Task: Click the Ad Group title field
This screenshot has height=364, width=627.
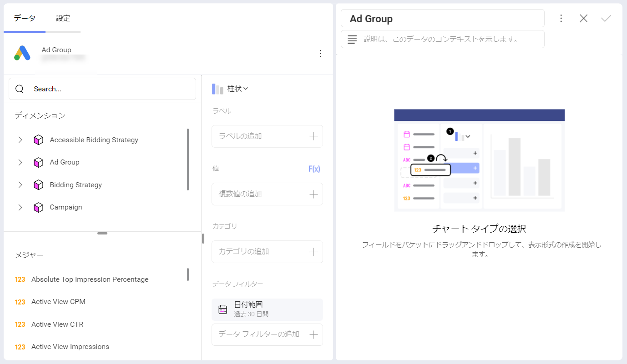Action: click(442, 19)
